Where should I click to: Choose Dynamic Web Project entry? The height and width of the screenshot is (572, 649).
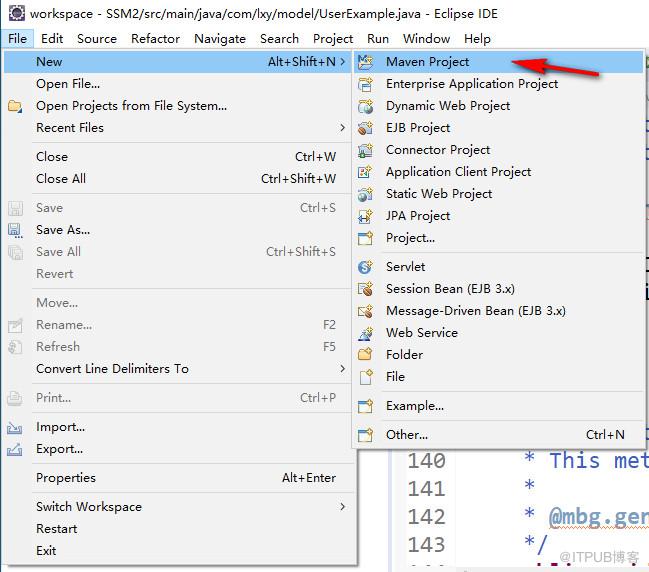coord(499,106)
